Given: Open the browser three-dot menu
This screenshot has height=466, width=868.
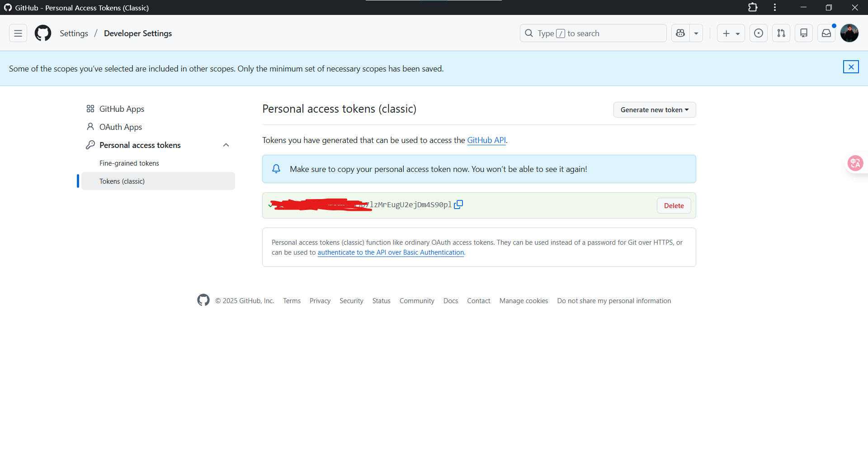Looking at the screenshot, I should (775, 7).
